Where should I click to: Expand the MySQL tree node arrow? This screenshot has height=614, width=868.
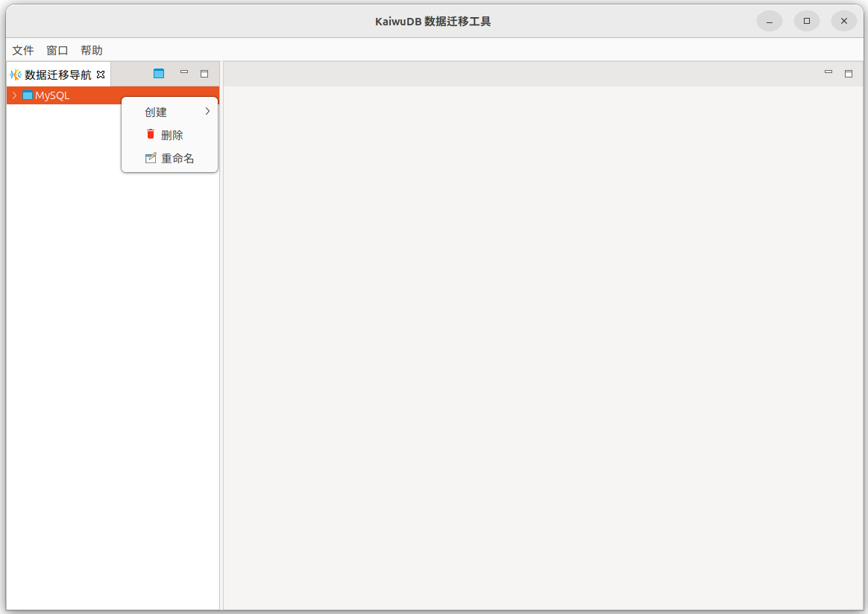(14, 95)
